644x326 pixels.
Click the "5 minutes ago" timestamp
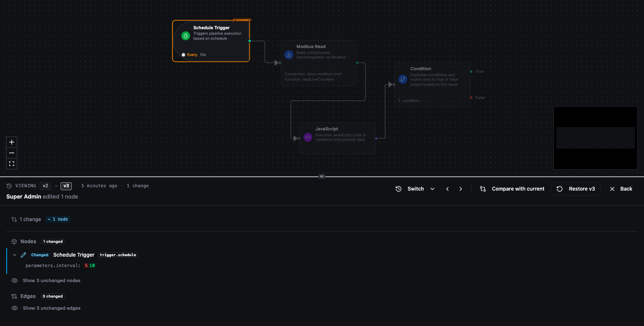tap(99, 186)
